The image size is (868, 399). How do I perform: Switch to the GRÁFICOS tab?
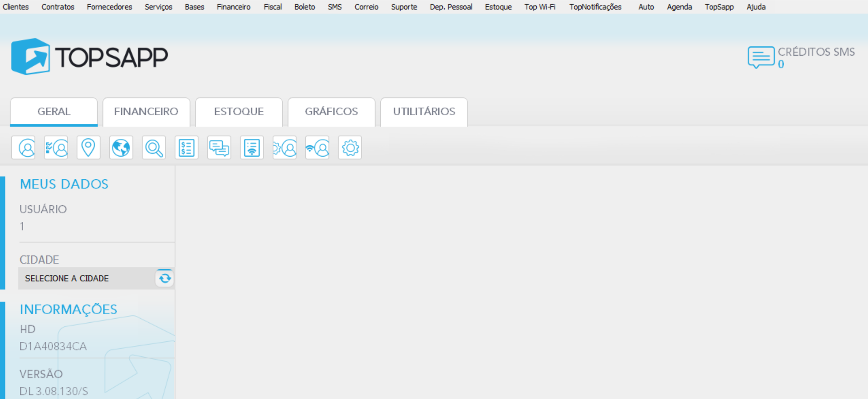[331, 112]
